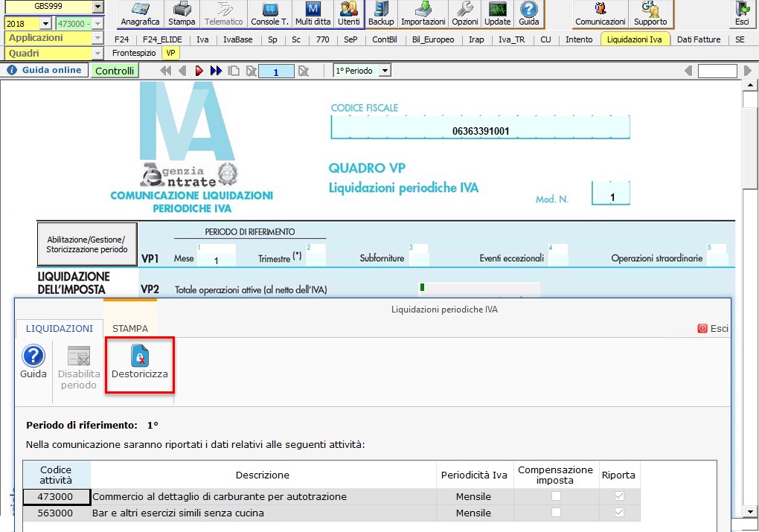Open Guida online link

point(45,70)
